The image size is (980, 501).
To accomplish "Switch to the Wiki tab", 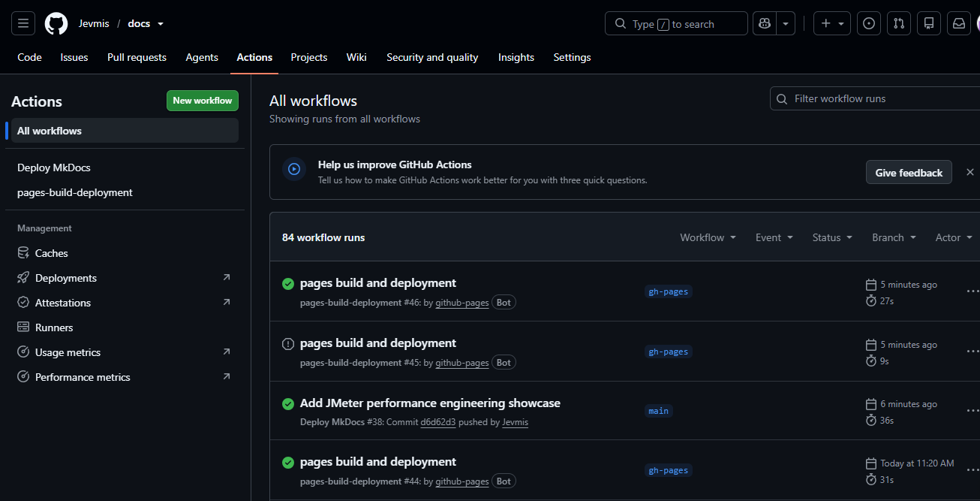I will tap(356, 57).
